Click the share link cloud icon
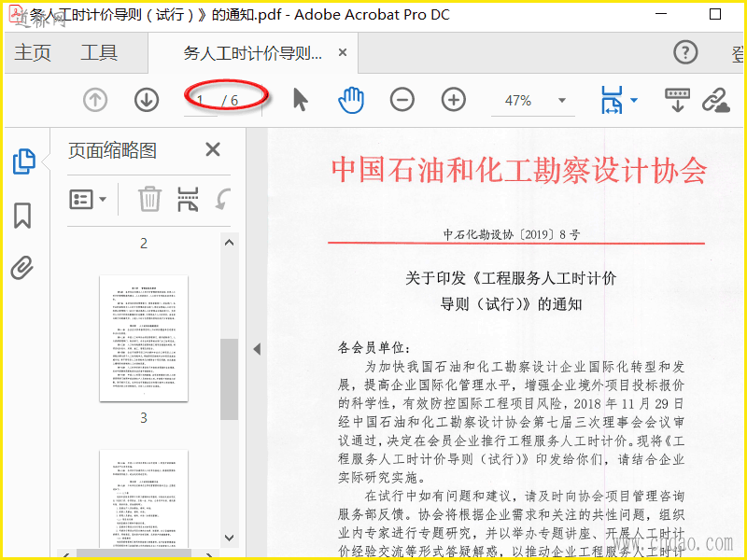 coord(716,101)
